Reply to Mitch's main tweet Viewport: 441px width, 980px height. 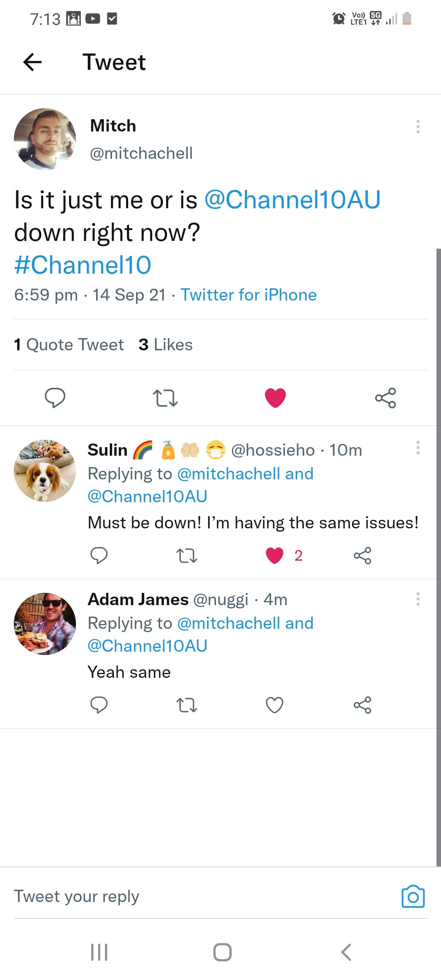[55, 397]
